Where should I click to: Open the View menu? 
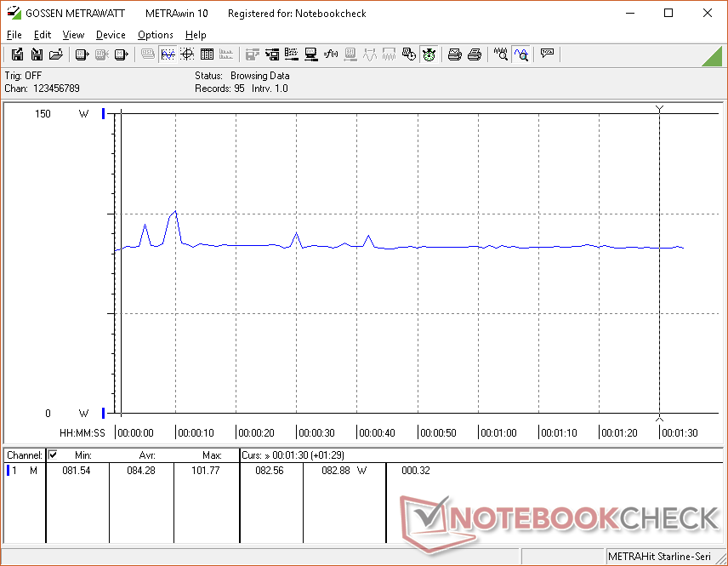tap(73, 35)
